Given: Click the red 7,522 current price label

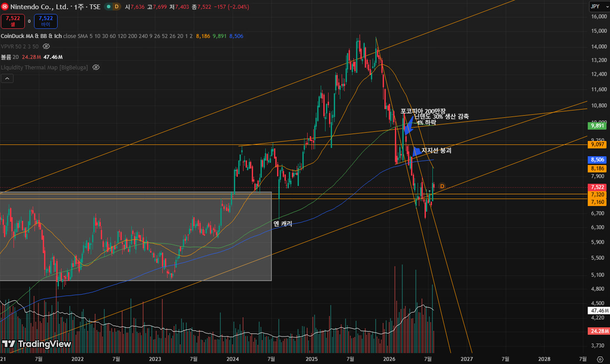Looking at the screenshot, I should coord(597,187).
